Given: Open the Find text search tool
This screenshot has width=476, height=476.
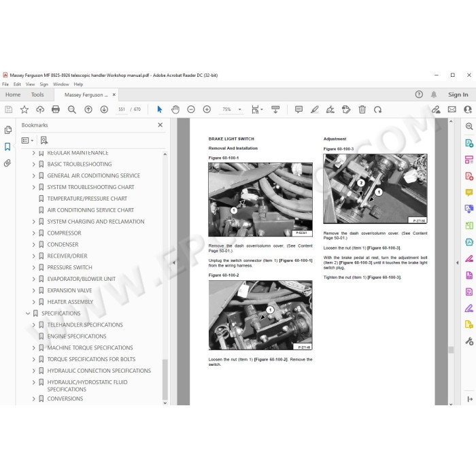Looking at the screenshot, I should click(x=72, y=109).
